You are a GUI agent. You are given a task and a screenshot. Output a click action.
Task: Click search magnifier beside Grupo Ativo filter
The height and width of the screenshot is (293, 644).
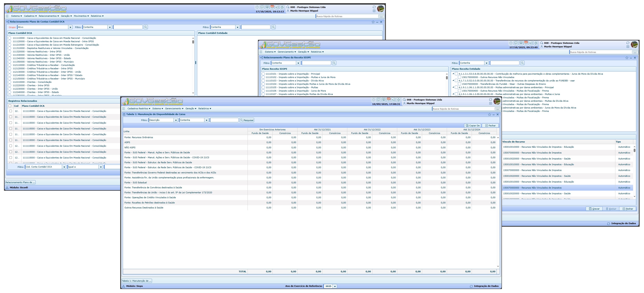click(x=146, y=27)
